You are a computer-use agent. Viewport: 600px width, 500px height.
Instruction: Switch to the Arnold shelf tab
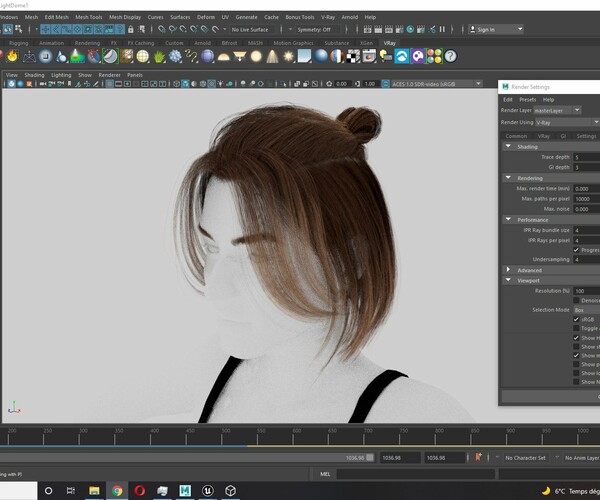tap(202, 43)
